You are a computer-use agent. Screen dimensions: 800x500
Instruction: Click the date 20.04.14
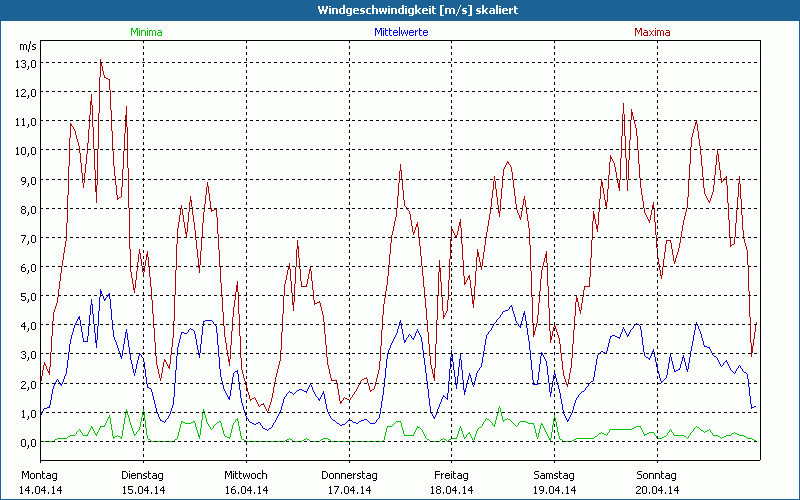tap(657, 490)
